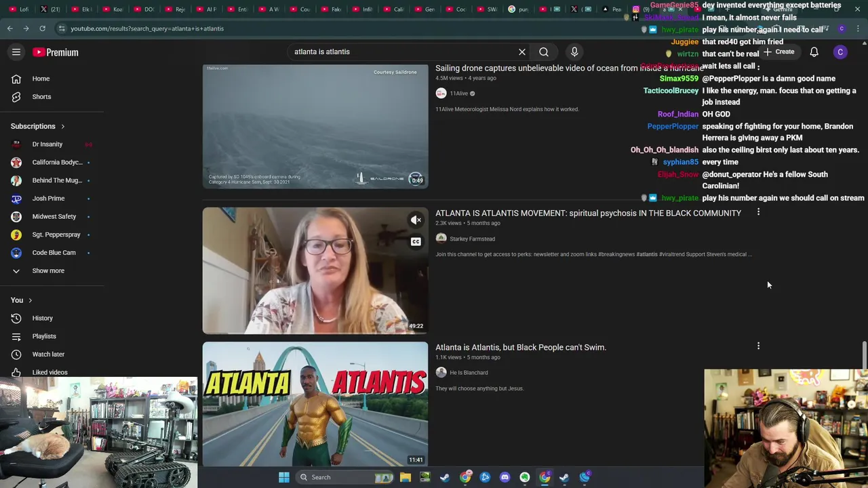
Task: Toggle mute on the Starkey Farmstead preview
Action: pos(416,220)
